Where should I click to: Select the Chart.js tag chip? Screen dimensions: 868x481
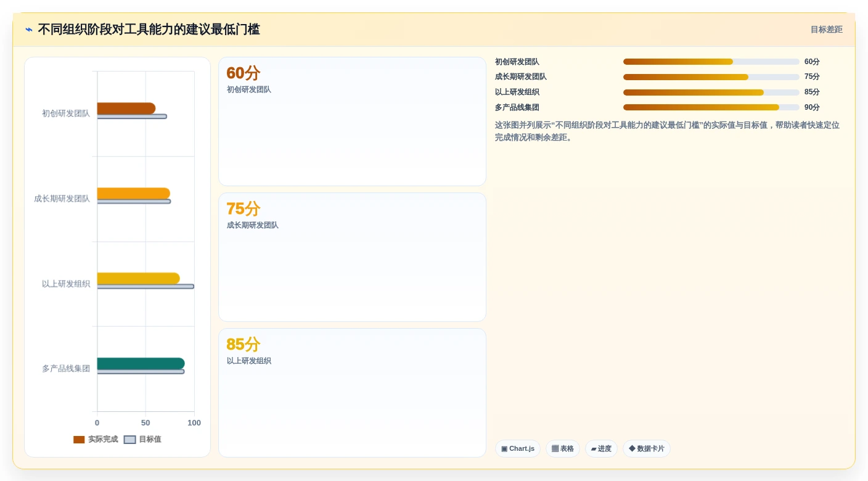[x=518, y=449]
